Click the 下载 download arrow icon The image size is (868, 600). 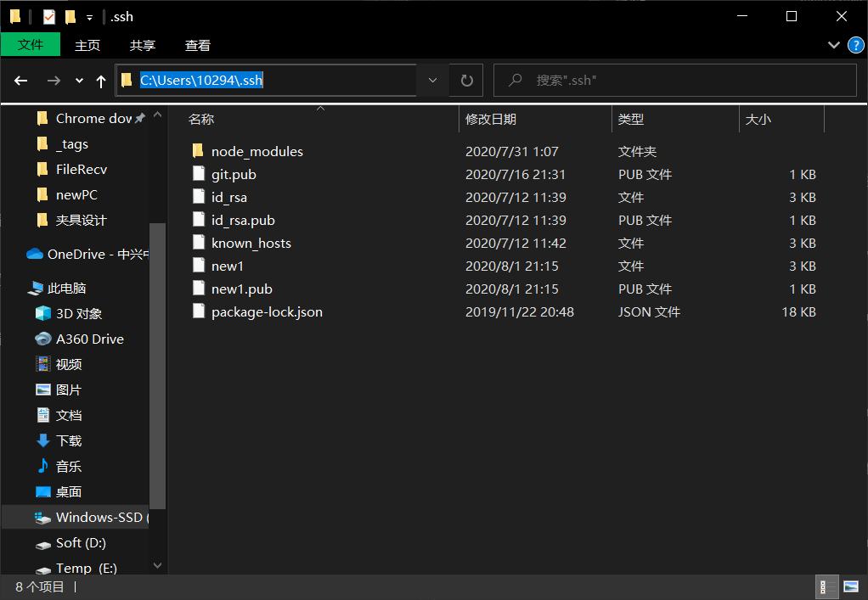[x=43, y=440]
